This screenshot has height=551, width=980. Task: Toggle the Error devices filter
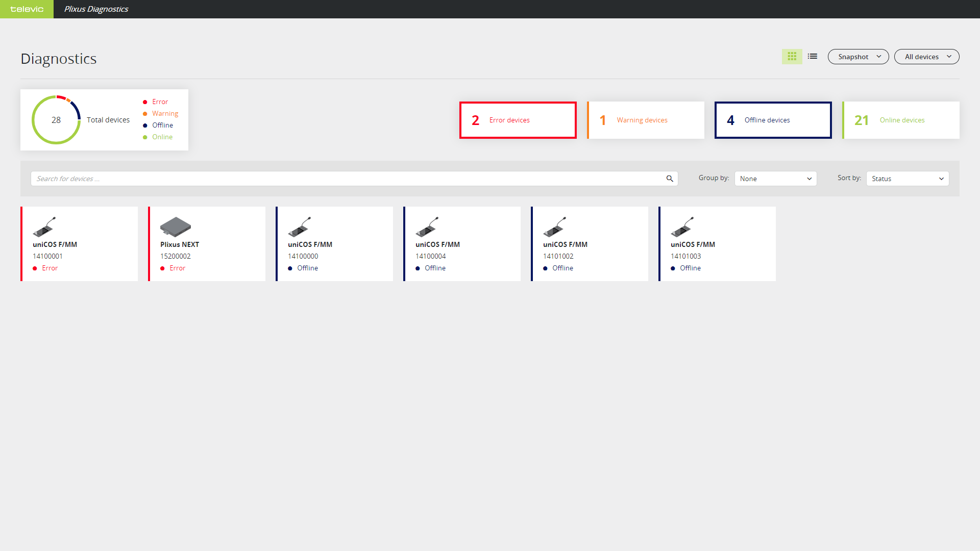coord(518,120)
